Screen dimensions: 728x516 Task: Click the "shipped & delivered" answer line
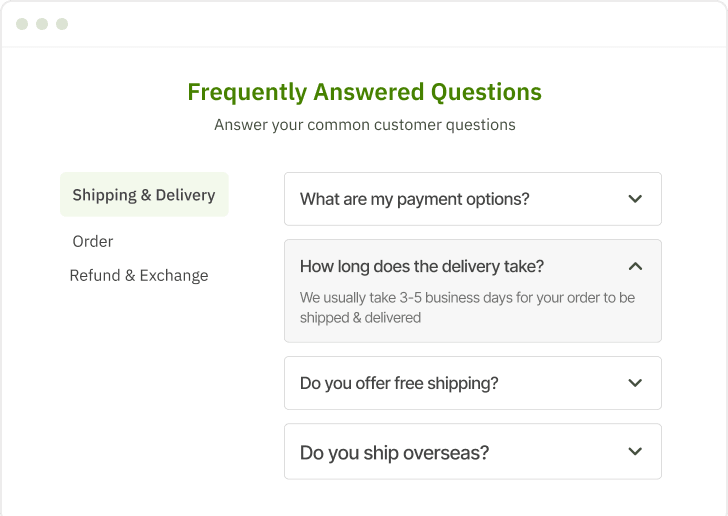click(x=361, y=318)
